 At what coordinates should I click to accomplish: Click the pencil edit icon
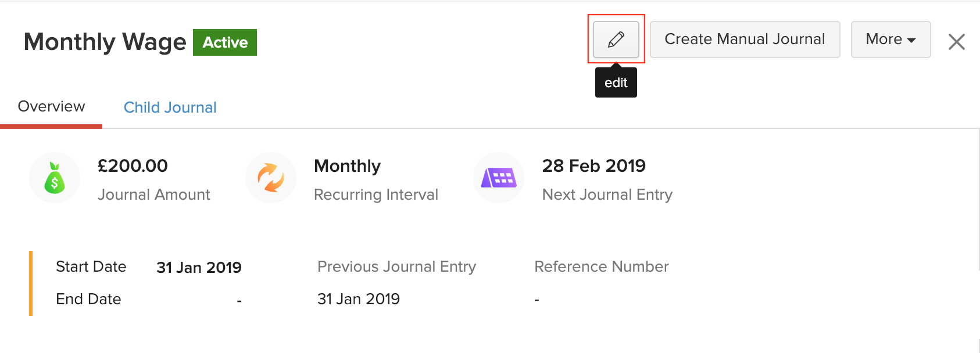(616, 39)
